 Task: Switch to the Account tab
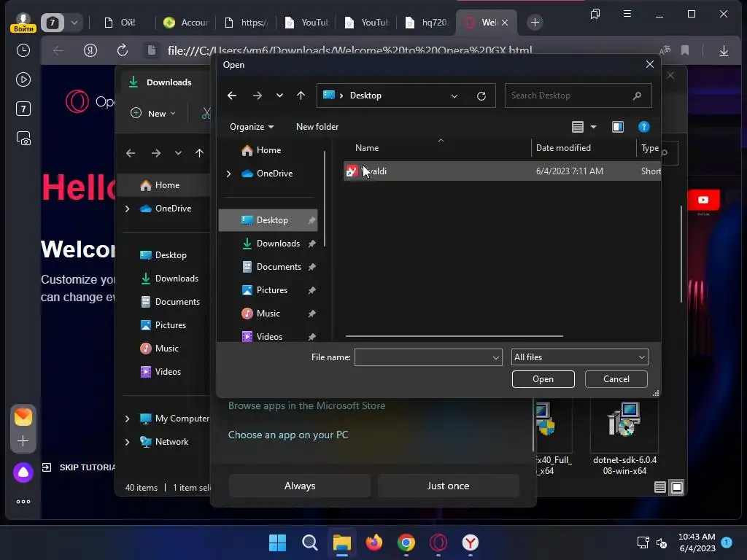[186, 23]
